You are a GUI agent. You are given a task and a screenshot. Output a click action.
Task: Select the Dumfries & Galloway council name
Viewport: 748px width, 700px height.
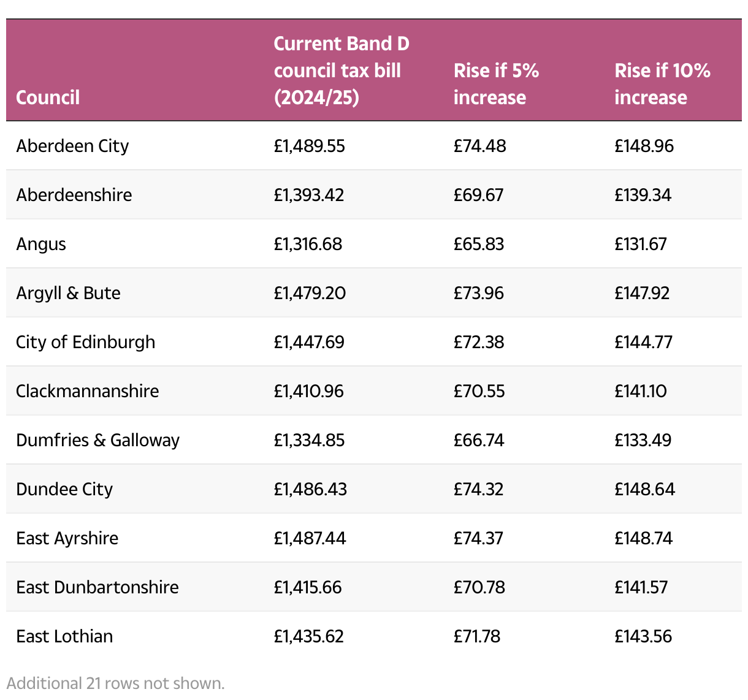coord(97,440)
